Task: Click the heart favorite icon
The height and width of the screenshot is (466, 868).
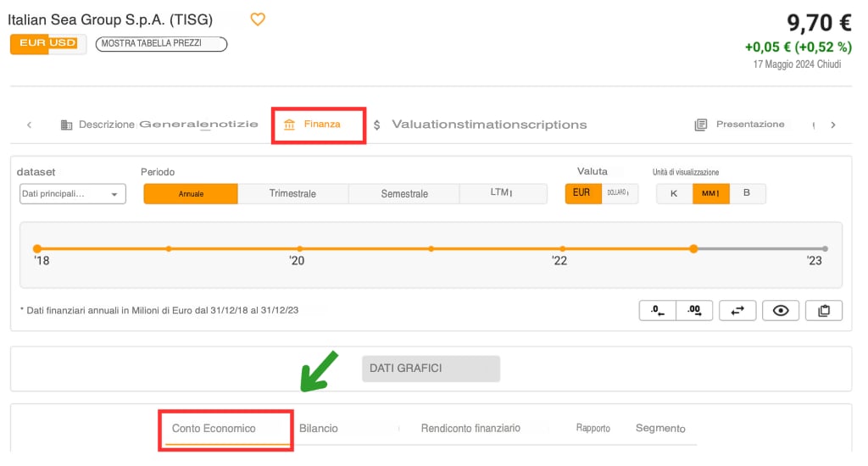Action: (x=258, y=19)
